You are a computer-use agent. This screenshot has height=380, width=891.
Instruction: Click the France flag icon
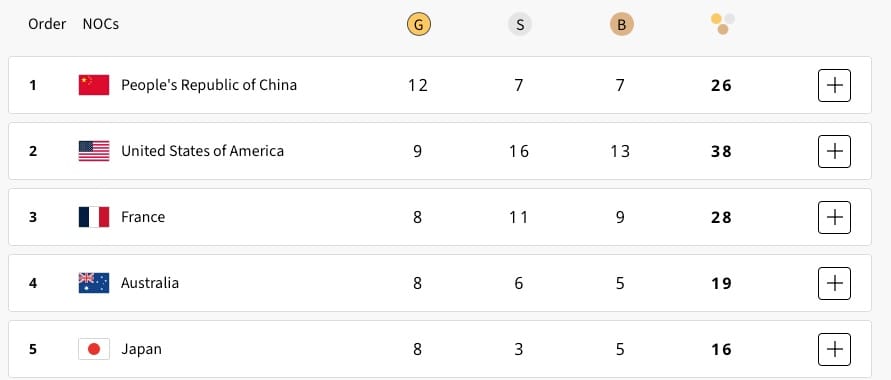pos(94,217)
